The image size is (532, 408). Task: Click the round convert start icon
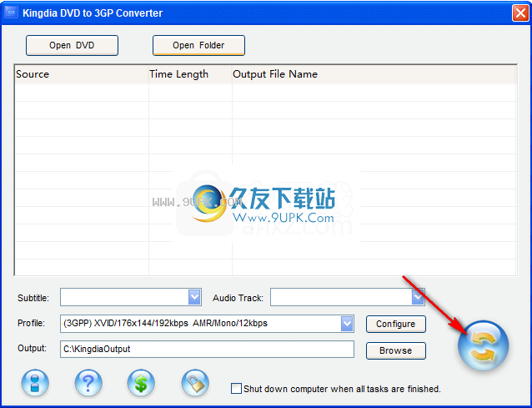pos(483,345)
